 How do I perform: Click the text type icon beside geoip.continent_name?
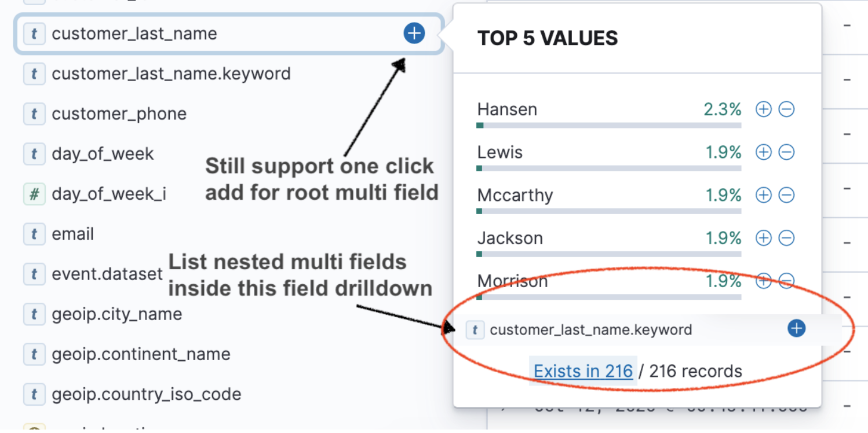click(x=34, y=354)
